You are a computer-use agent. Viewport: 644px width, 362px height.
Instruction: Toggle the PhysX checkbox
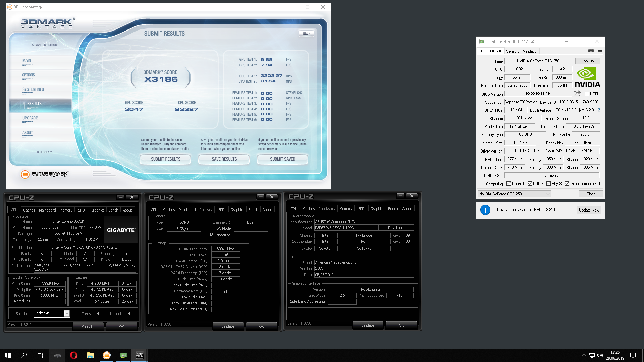549,184
